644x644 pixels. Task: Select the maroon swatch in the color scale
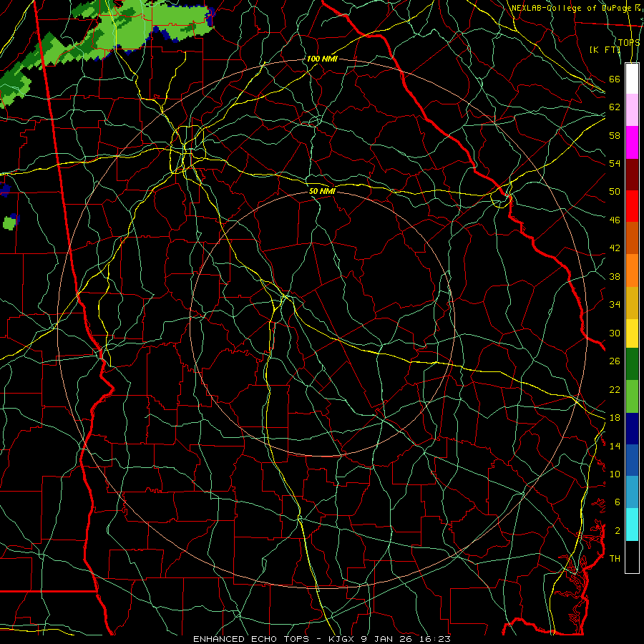[x=632, y=174]
